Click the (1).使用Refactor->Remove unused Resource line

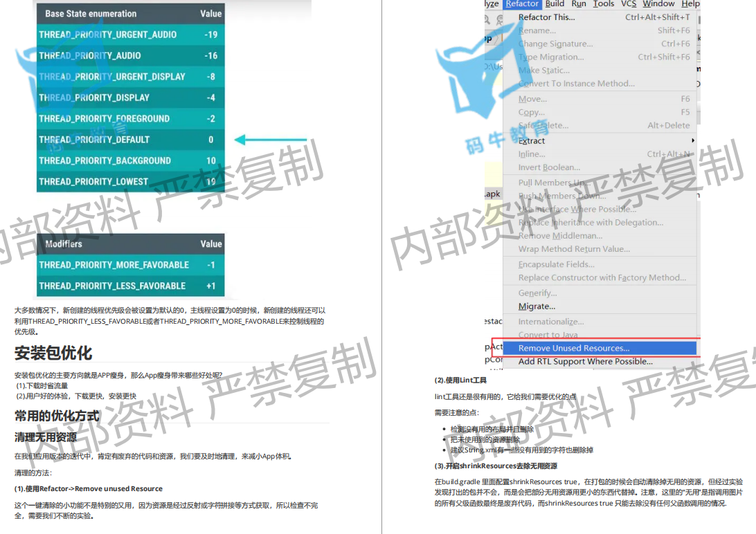click(x=88, y=489)
